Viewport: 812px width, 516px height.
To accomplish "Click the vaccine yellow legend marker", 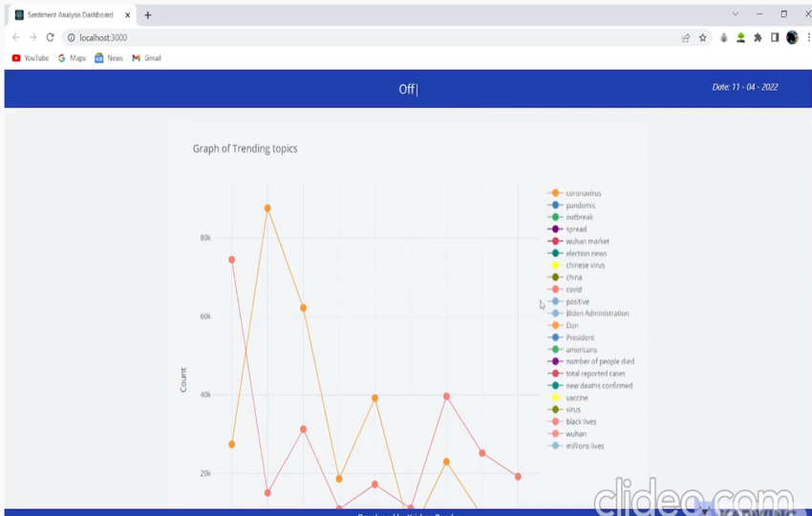I will pos(555,398).
